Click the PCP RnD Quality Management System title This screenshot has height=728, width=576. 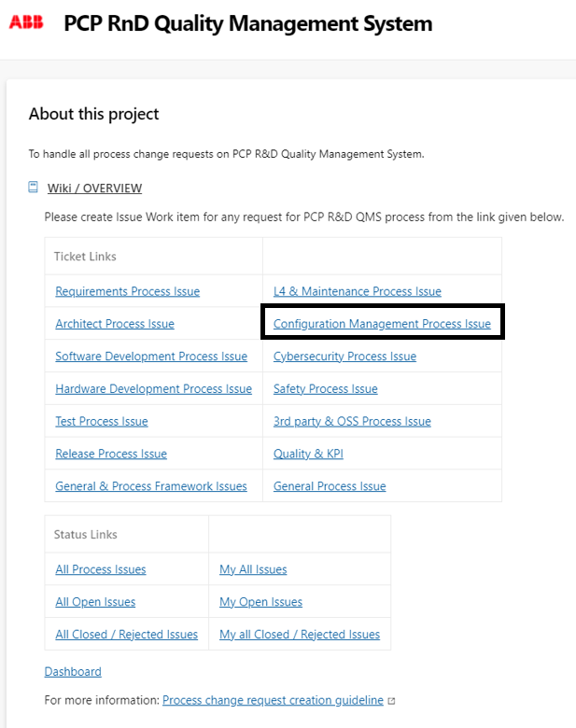[x=248, y=23]
